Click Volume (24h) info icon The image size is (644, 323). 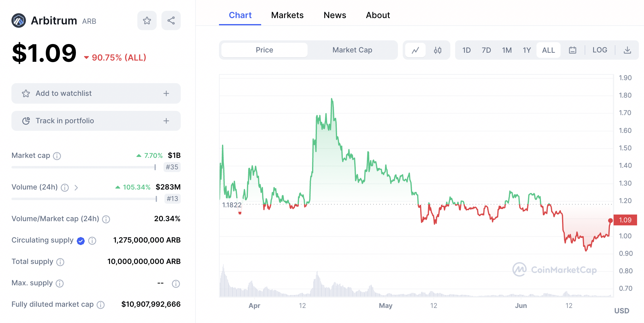point(65,188)
